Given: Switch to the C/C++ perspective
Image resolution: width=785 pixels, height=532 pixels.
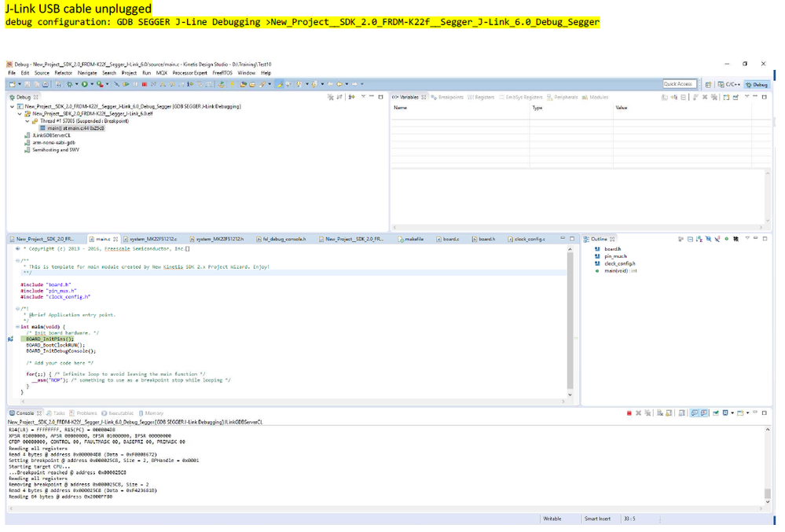Looking at the screenshot, I should coord(729,85).
